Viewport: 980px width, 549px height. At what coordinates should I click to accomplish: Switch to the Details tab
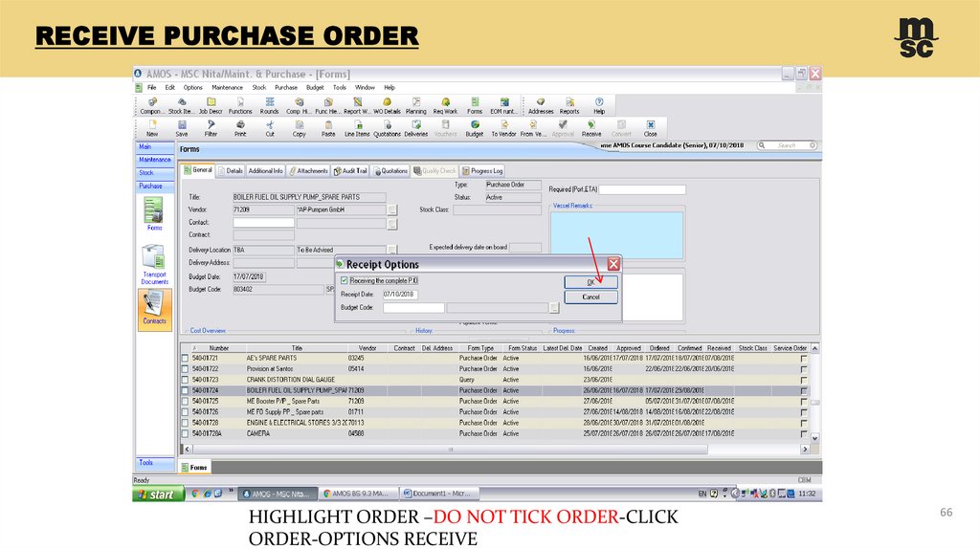[x=231, y=170]
